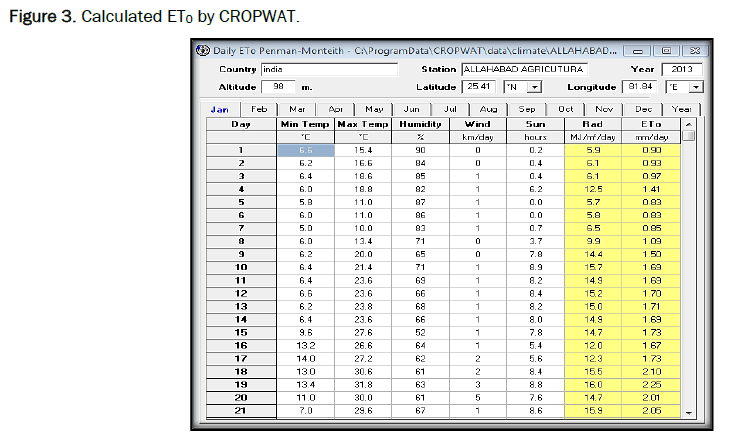The image size is (734, 436).
Task: Click the Altitude value field
Action: point(278,87)
